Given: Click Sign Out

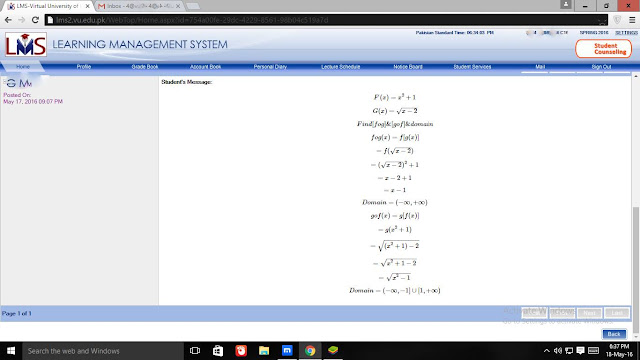Looking at the screenshot, I should pos(601,67).
